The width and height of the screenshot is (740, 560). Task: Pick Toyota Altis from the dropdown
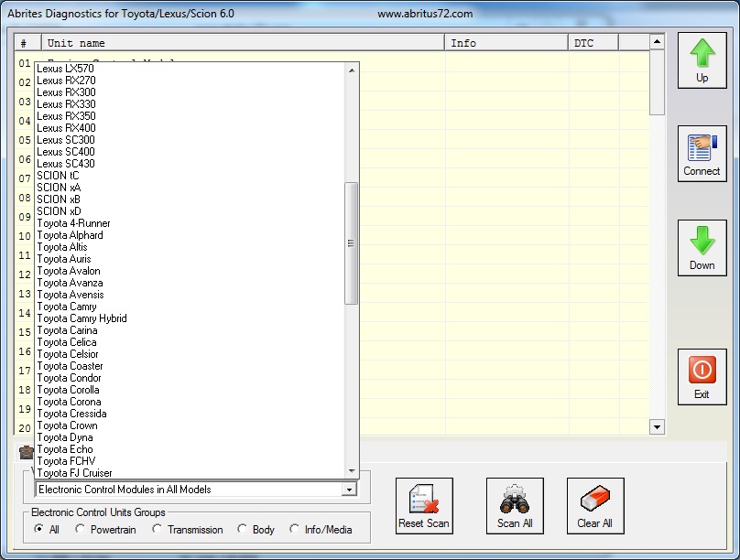click(x=190, y=247)
